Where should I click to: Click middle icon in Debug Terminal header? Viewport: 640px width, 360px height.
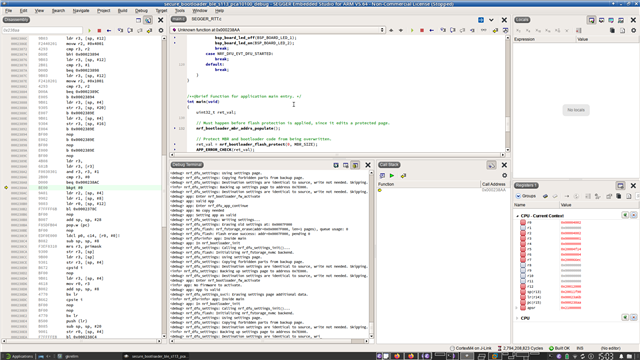[346, 165]
